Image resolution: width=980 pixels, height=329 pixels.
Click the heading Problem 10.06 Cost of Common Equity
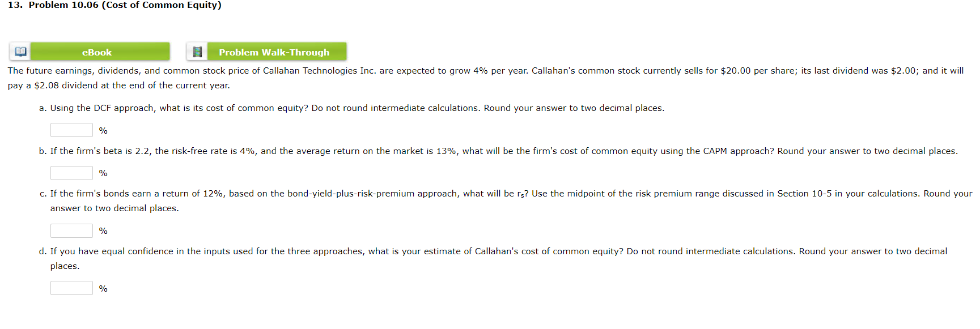click(x=113, y=6)
